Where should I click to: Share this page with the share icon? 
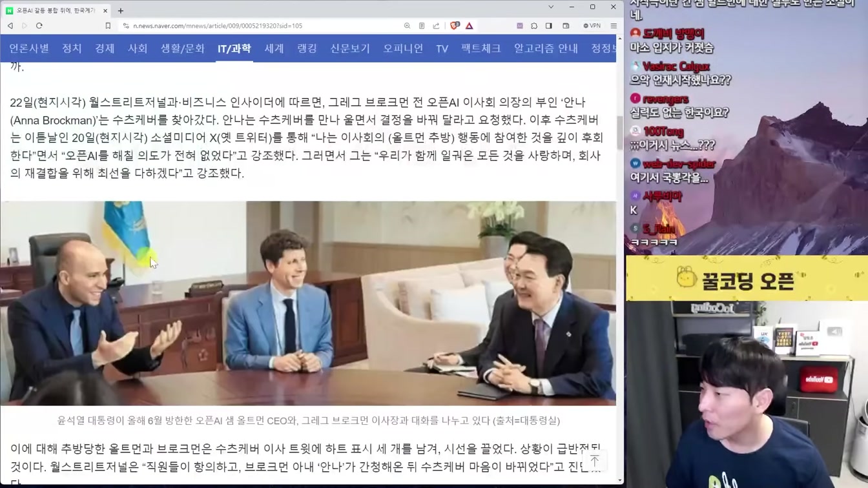436,26
